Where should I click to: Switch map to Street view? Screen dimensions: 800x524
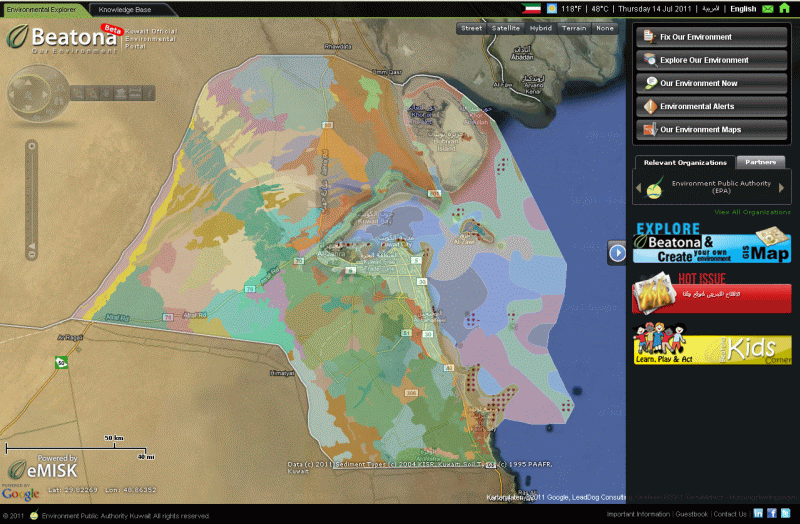coord(471,28)
